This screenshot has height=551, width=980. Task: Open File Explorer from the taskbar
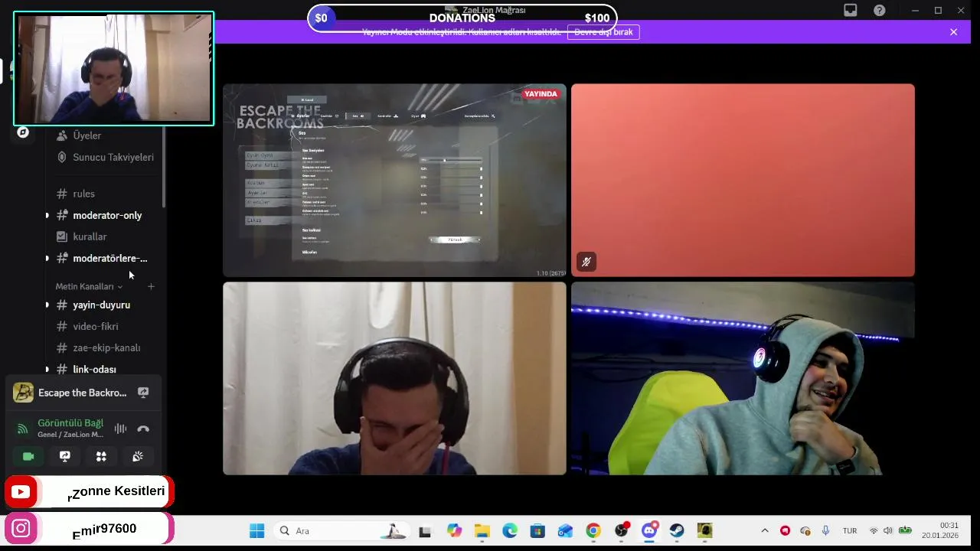click(482, 530)
